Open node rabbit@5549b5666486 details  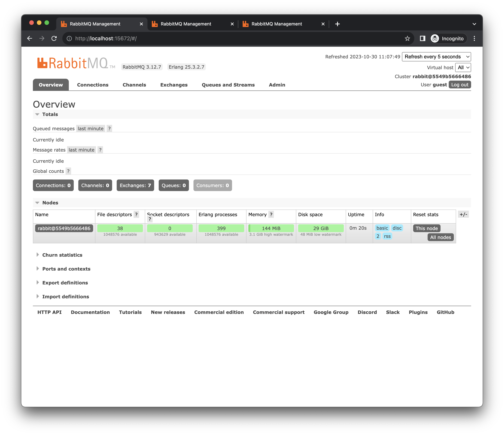[64, 228]
